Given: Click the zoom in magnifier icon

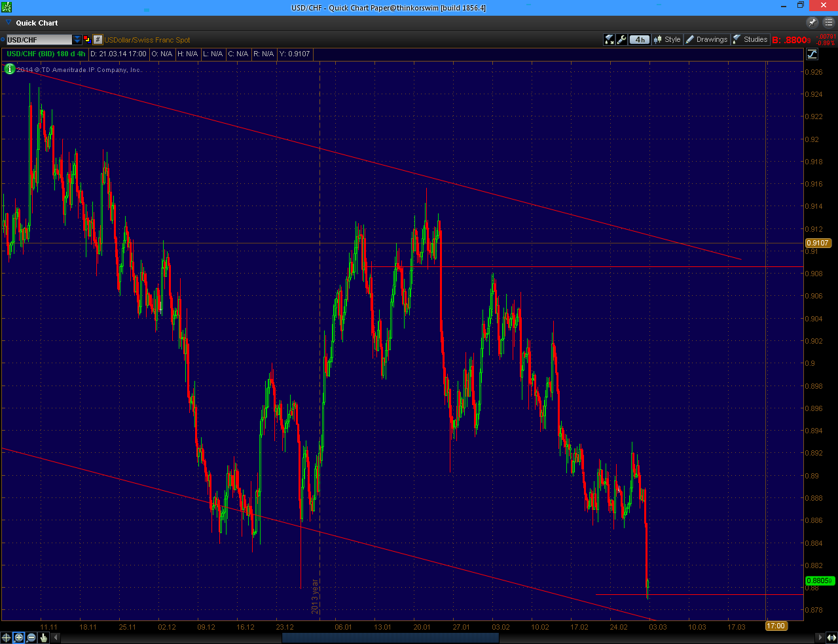Looking at the screenshot, I should tap(19, 637).
